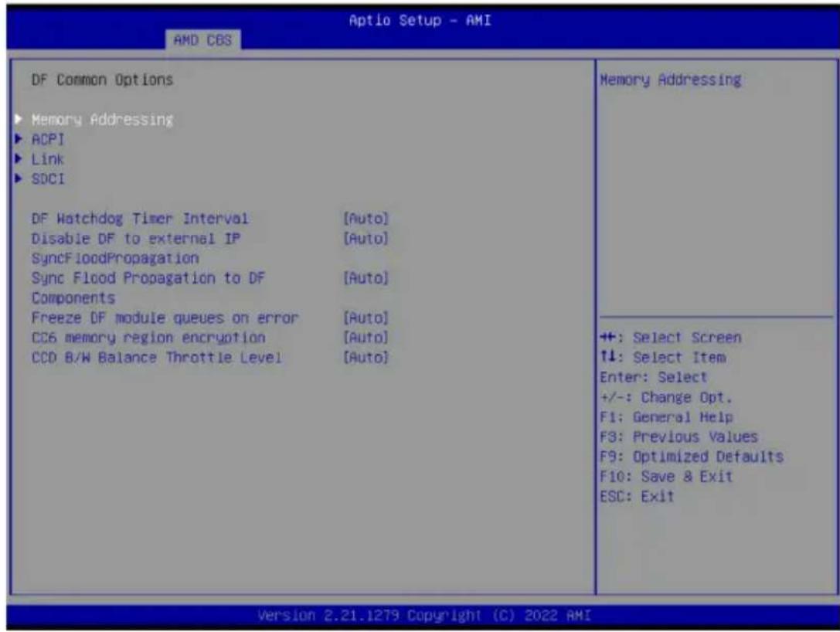Click the Memory Addressing help text
This screenshot has width=840, height=632.
click(671, 80)
